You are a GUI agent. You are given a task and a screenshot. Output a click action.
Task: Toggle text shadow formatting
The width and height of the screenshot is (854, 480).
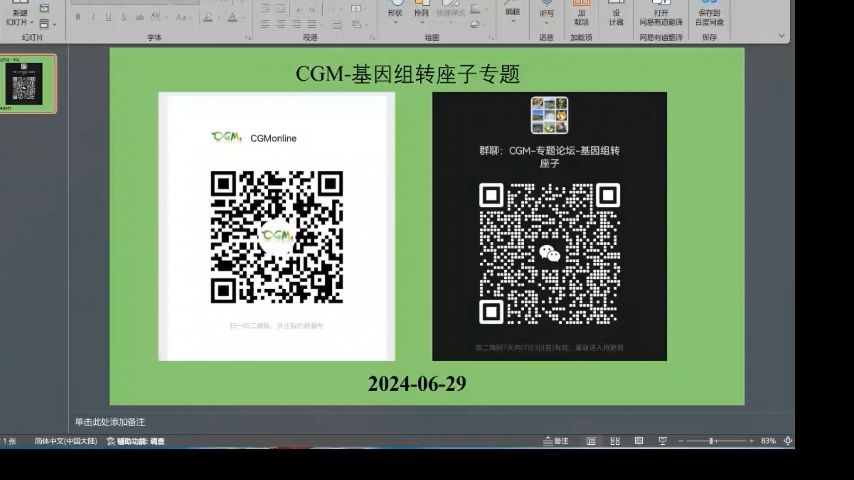[124, 17]
